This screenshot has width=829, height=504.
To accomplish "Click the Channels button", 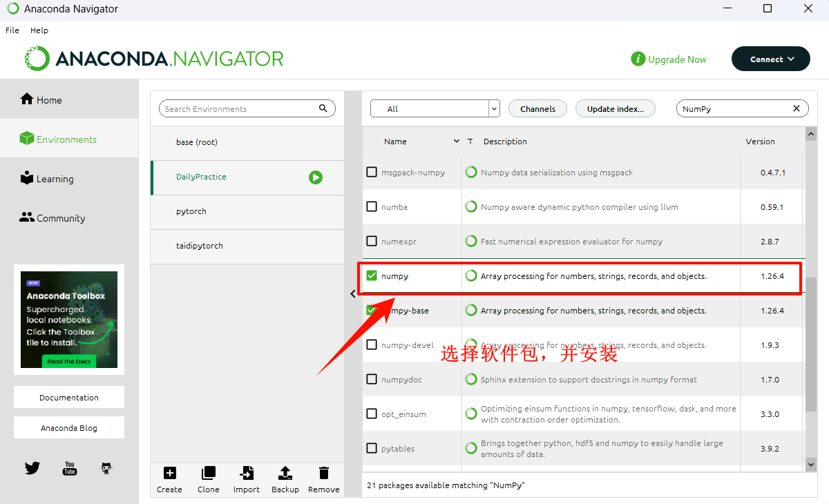I will tap(537, 108).
